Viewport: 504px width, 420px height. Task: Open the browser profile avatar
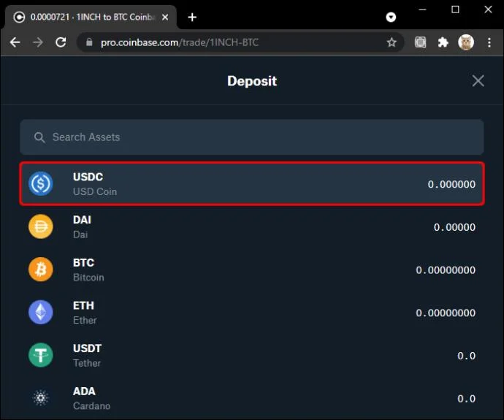(466, 42)
